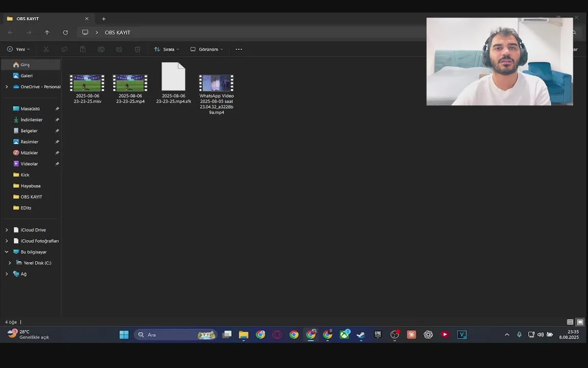
Task: Show hidden system tray icons
Action: tap(507, 335)
